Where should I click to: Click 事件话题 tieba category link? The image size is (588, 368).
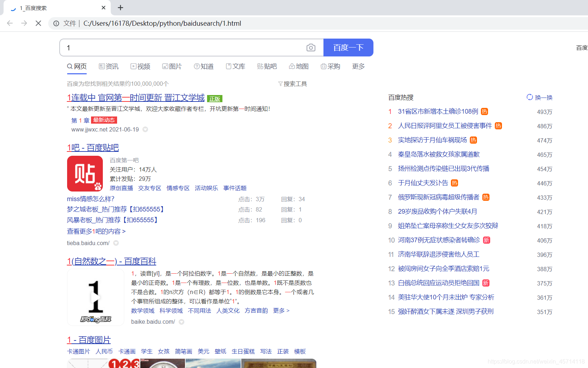click(235, 188)
